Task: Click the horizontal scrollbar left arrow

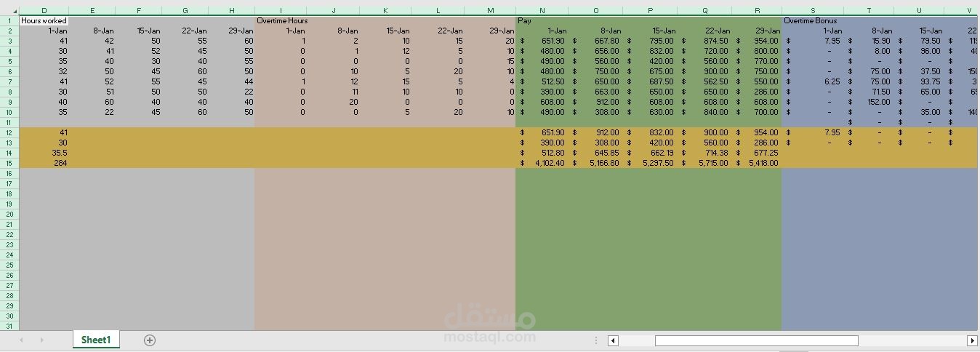Action: click(x=613, y=340)
